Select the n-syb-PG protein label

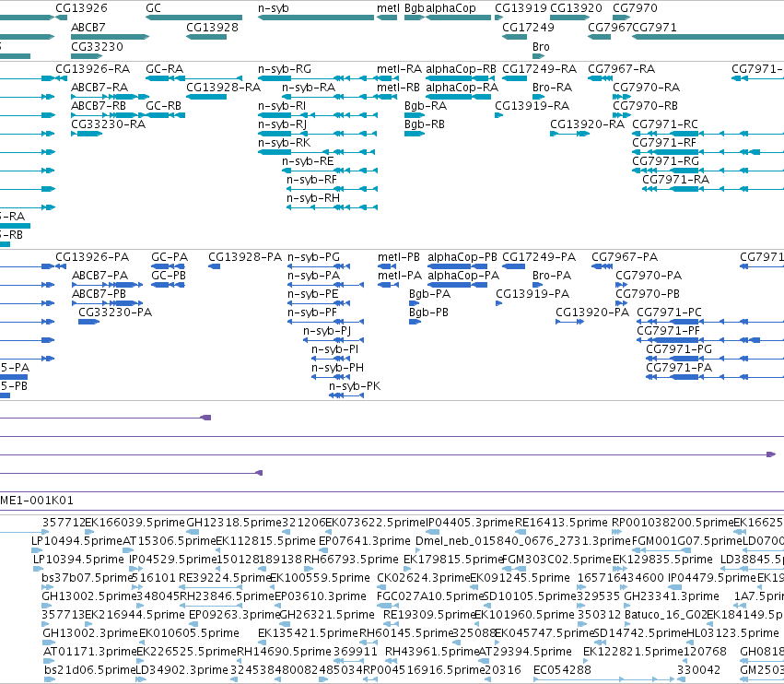(313, 256)
